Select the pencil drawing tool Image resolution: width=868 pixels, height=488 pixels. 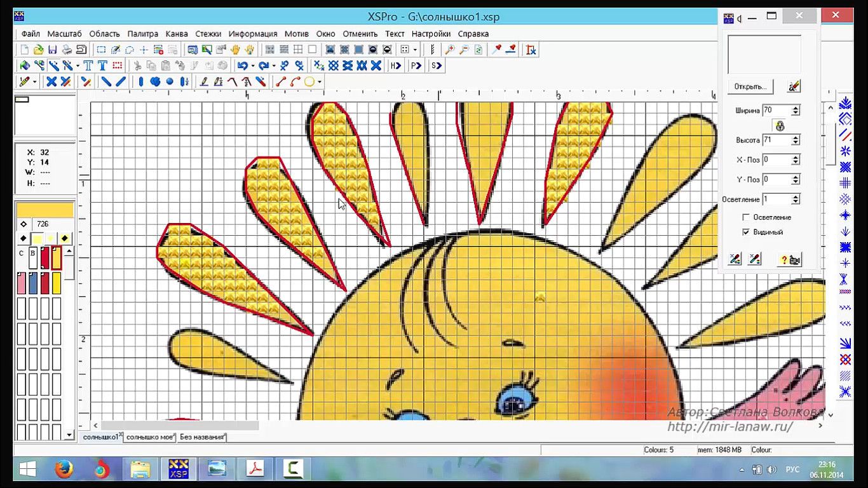pos(24,81)
